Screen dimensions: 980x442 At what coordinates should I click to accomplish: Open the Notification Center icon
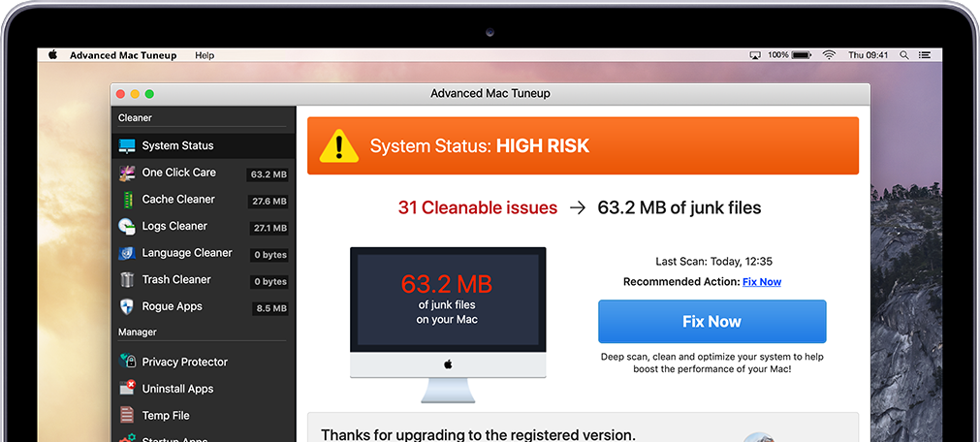(925, 55)
